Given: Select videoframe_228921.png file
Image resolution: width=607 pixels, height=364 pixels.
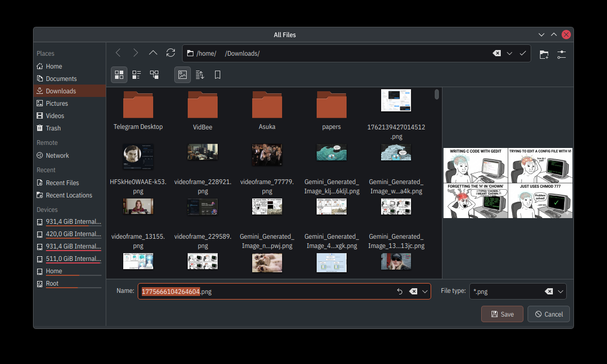Looking at the screenshot, I should coord(203,170).
